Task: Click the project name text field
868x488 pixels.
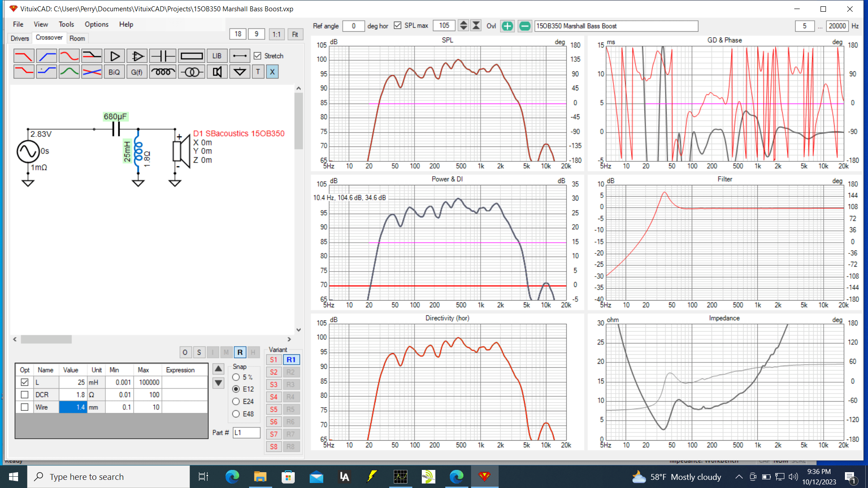Action: click(x=616, y=26)
